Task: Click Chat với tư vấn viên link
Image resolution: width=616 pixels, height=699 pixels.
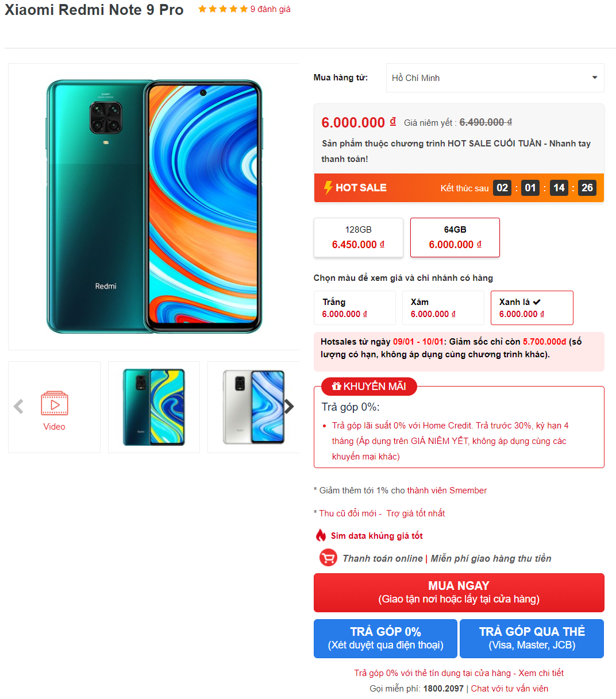Action: point(510,689)
